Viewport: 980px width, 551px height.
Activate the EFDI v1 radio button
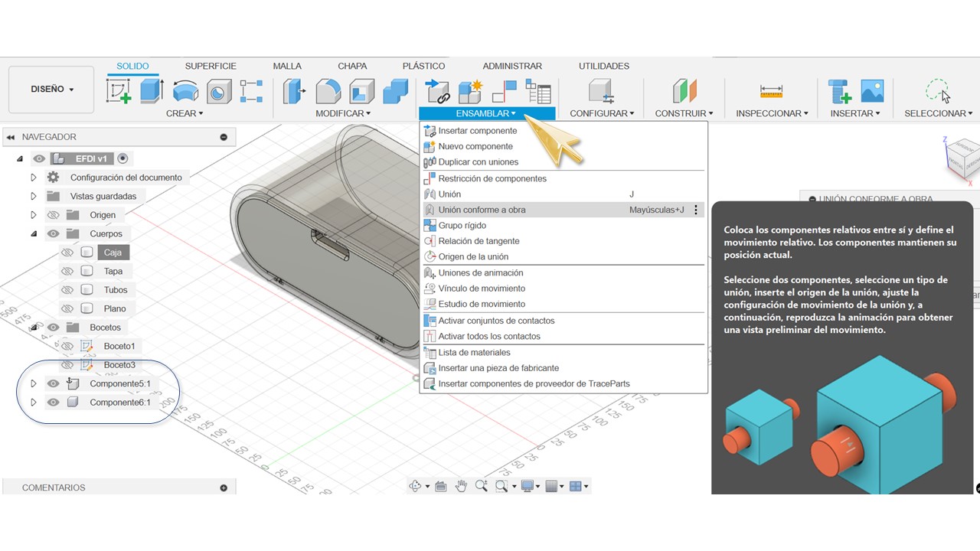click(x=122, y=158)
